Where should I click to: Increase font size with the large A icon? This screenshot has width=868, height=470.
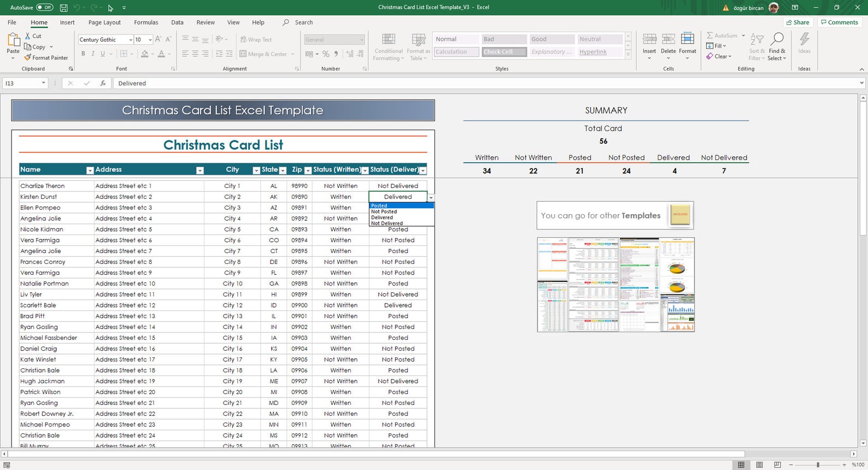click(158, 39)
